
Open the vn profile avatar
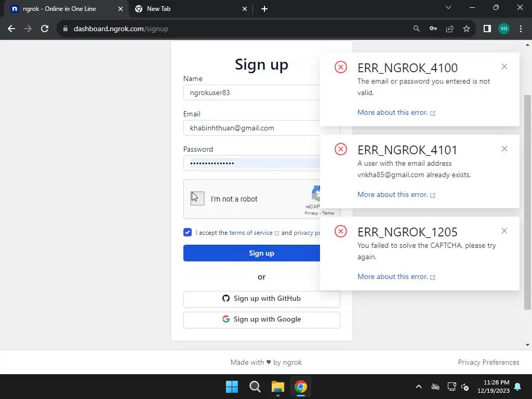pyautogui.click(x=504, y=29)
